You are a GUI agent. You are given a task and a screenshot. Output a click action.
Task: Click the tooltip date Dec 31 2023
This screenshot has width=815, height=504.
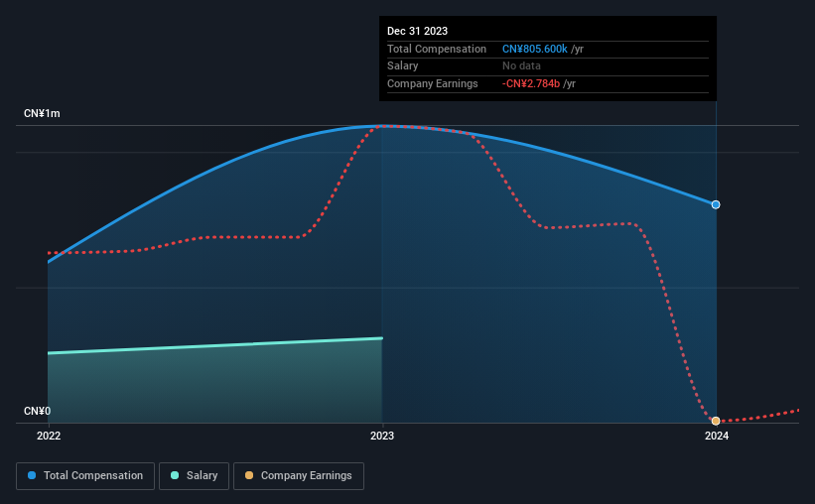417,31
